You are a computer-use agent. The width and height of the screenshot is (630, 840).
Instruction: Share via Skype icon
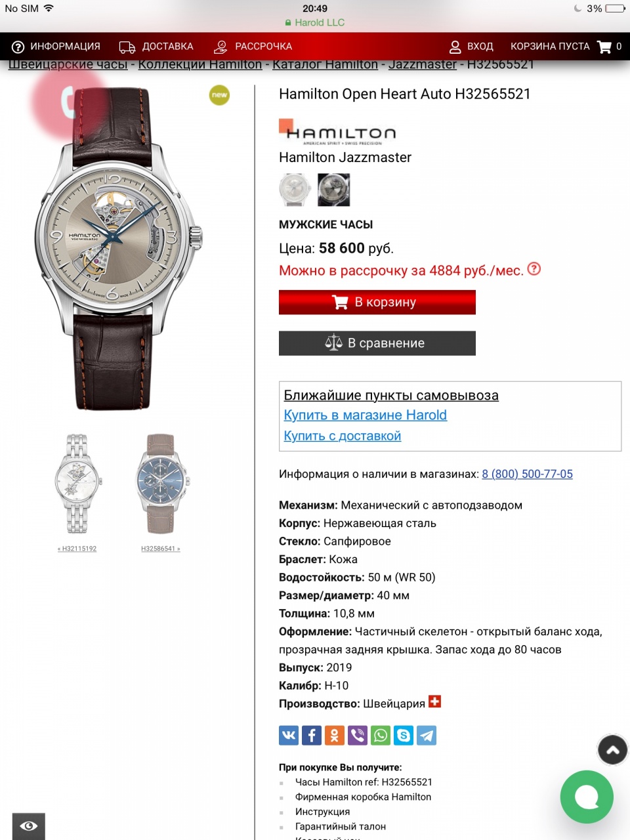coord(404,735)
